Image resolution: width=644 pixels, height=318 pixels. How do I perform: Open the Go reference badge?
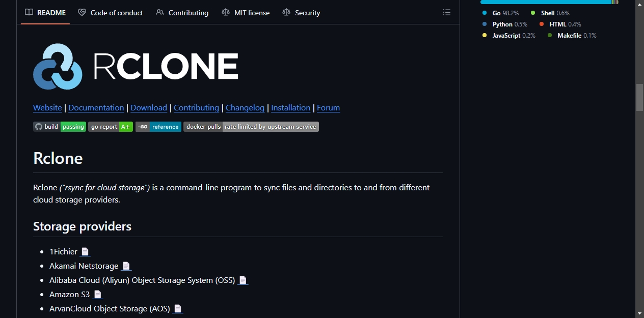tap(158, 127)
